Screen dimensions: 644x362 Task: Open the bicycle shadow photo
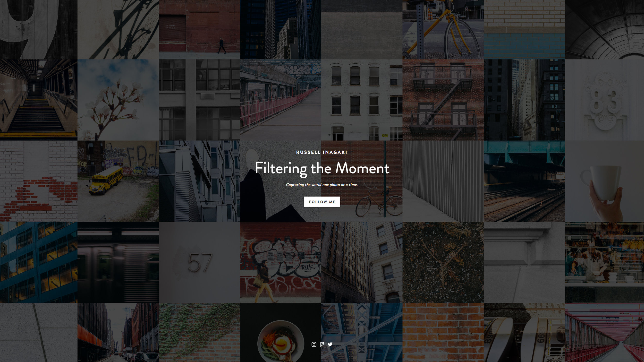pos(118,30)
